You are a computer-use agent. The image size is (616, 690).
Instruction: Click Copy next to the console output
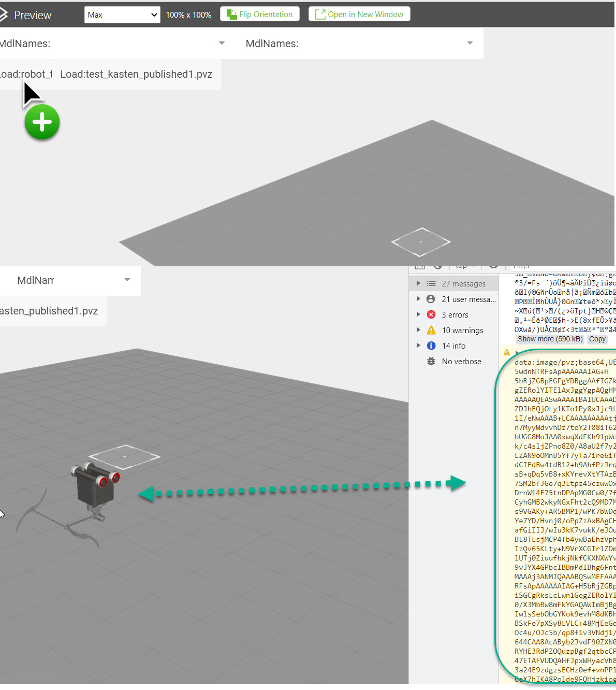pos(597,339)
